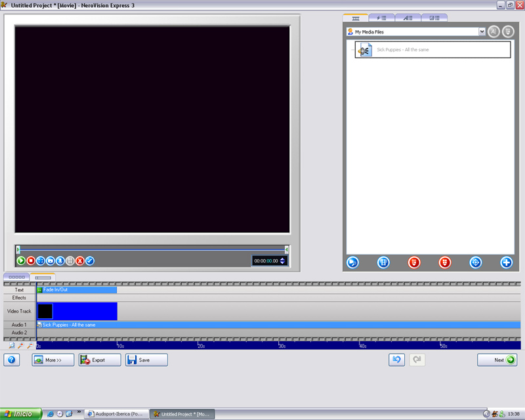Click the blue microphone record-audio icon
The image size is (525, 420).
point(60,261)
